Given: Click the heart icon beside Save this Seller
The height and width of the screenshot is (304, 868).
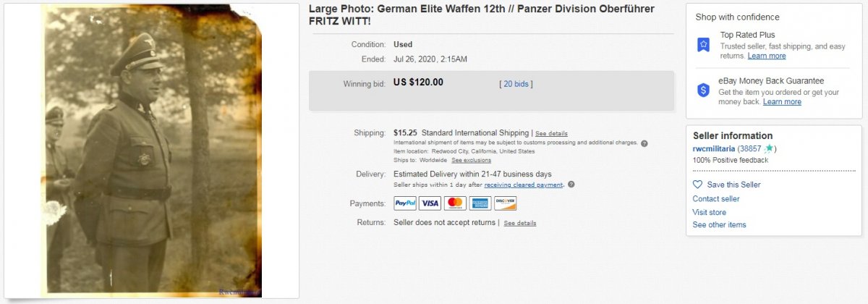Looking at the screenshot, I should point(697,185).
